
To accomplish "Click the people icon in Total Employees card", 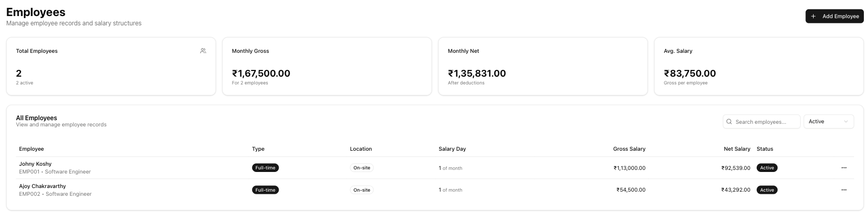I will pyautogui.click(x=203, y=51).
